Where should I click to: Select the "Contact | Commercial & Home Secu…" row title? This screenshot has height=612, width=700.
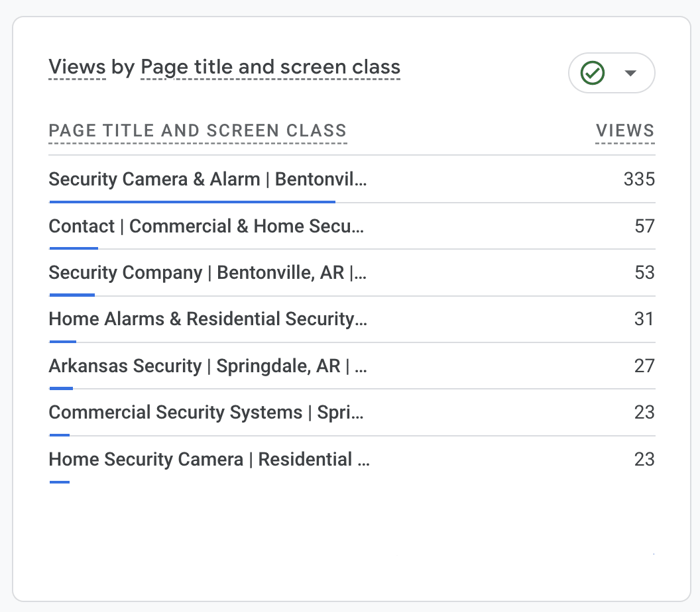[x=206, y=227]
